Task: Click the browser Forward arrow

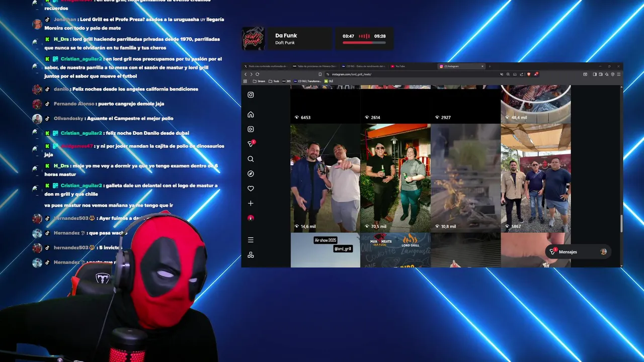Action: [x=251, y=74]
